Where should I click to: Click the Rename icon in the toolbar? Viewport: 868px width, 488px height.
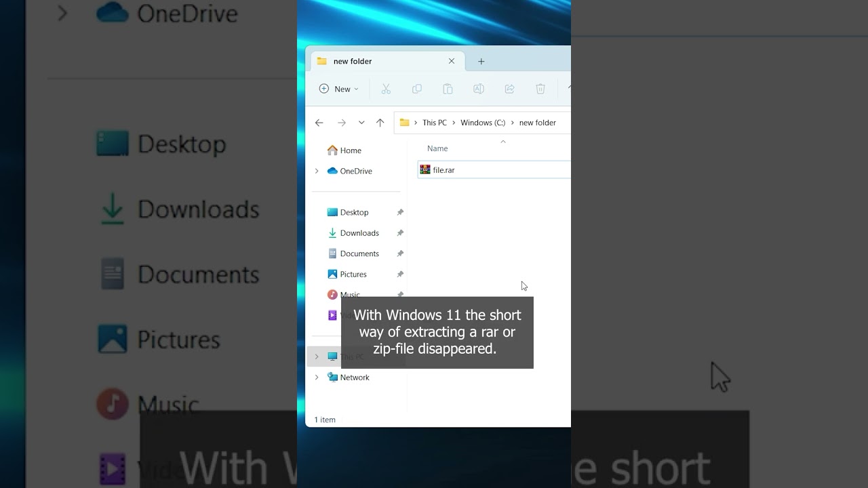[478, 89]
